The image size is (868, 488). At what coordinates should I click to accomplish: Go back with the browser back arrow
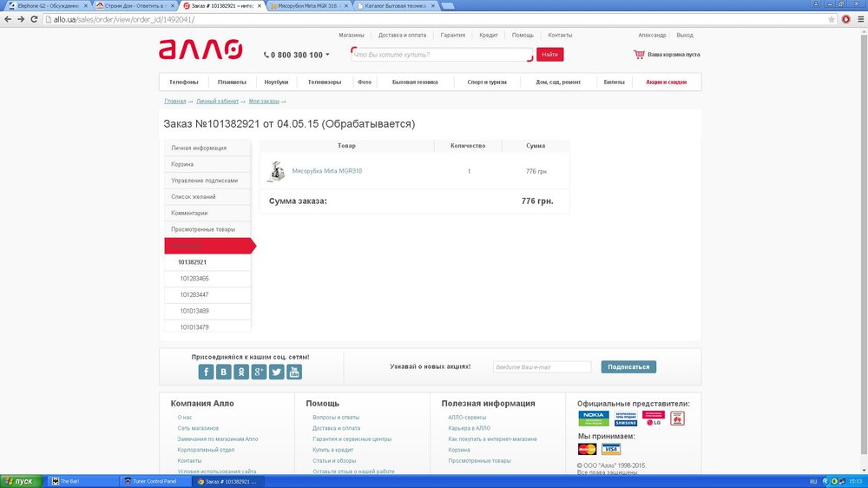click(8, 19)
